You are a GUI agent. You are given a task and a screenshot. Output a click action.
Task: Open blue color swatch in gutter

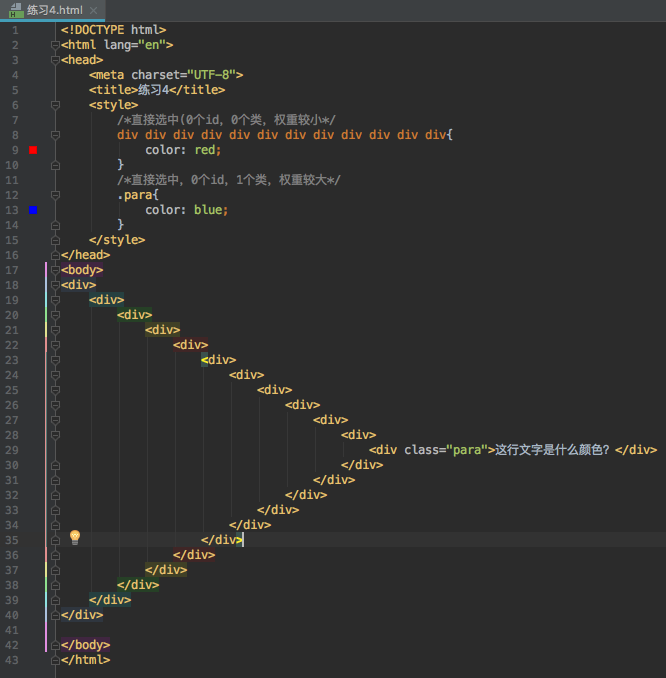click(33, 210)
